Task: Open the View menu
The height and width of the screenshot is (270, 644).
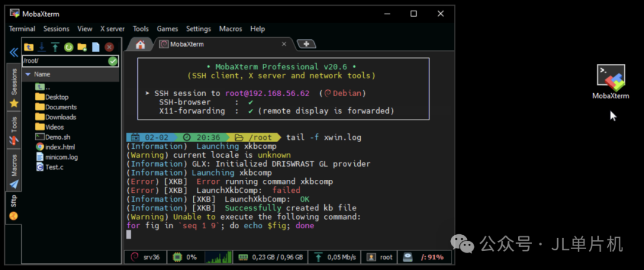Action: pos(85,29)
